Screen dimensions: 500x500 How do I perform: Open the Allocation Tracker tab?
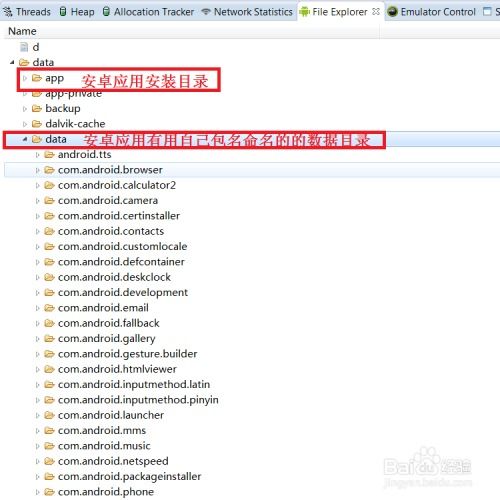pyautogui.click(x=148, y=12)
